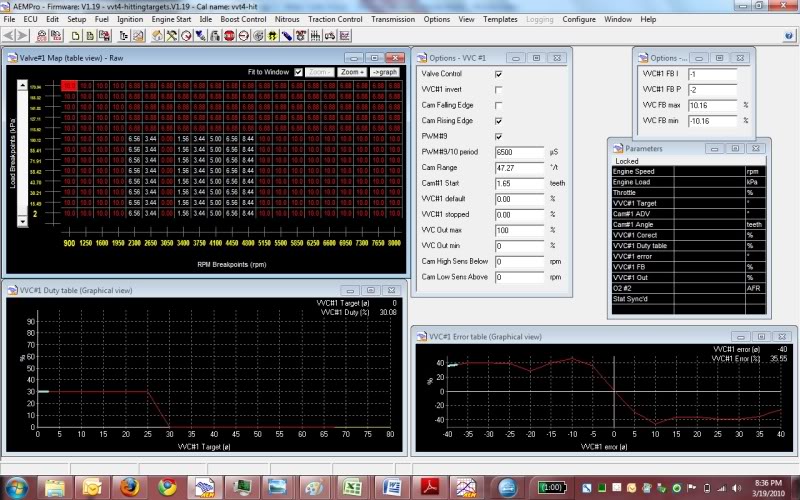Click the PWM#9/10 period input field
This screenshot has height=500, width=800.
pyautogui.click(x=519, y=152)
